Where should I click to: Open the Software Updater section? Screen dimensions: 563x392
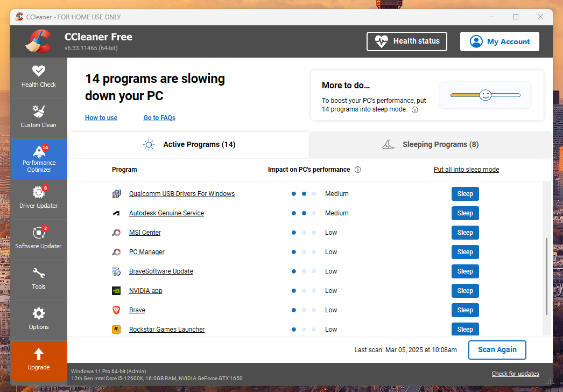pyautogui.click(x=39, y=239)
